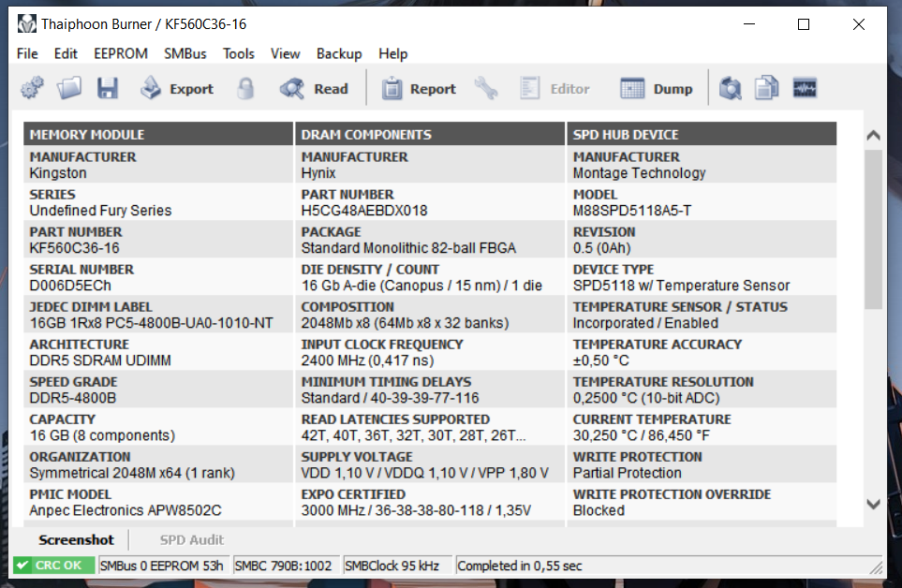Open the EEPROM menu
The image size is (902, 588).
(x=121, y=53)
